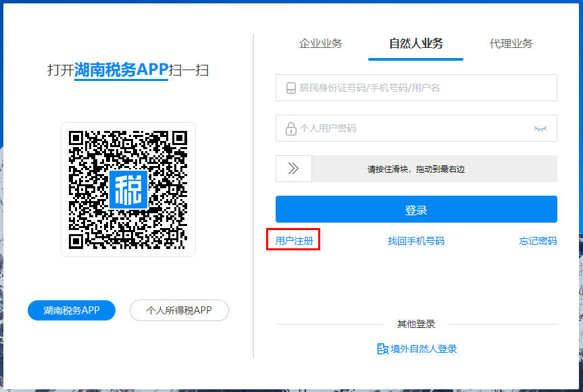
Task: Toggle password visibility eye icon
Action: point(540,128)
